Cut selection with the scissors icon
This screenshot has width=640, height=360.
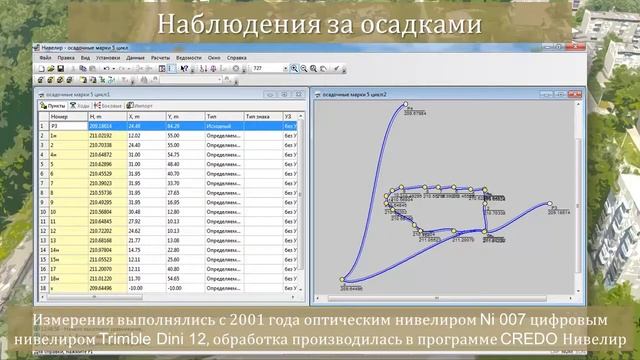click(73, 69)
